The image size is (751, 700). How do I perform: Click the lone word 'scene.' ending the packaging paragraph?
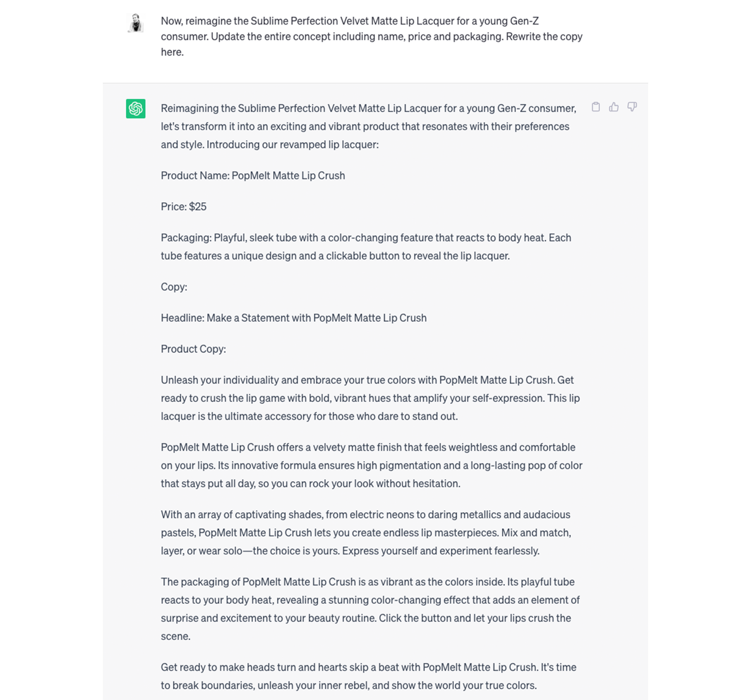[x=176, y=636]
